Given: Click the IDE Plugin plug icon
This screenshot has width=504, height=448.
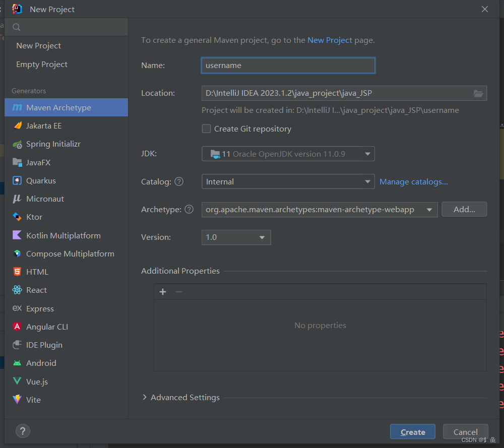Looking at the screenshot, I should [x=17, y=345].
